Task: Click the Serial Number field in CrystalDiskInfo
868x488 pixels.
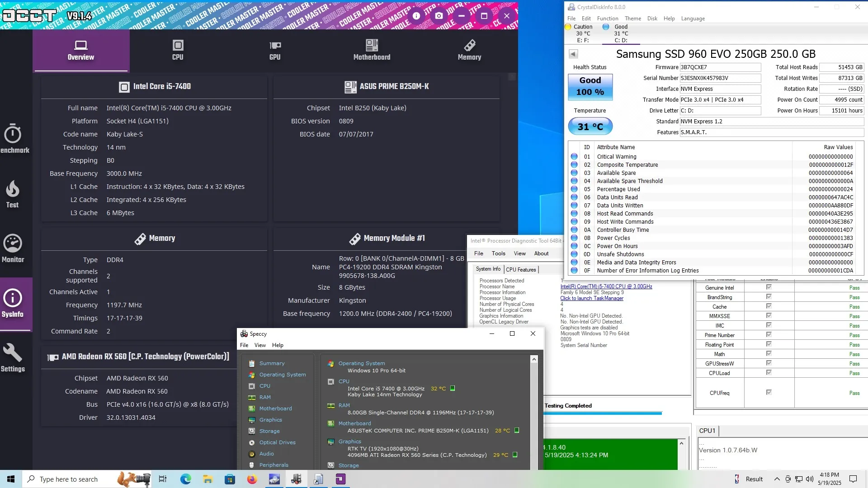Action: [720, 78]
